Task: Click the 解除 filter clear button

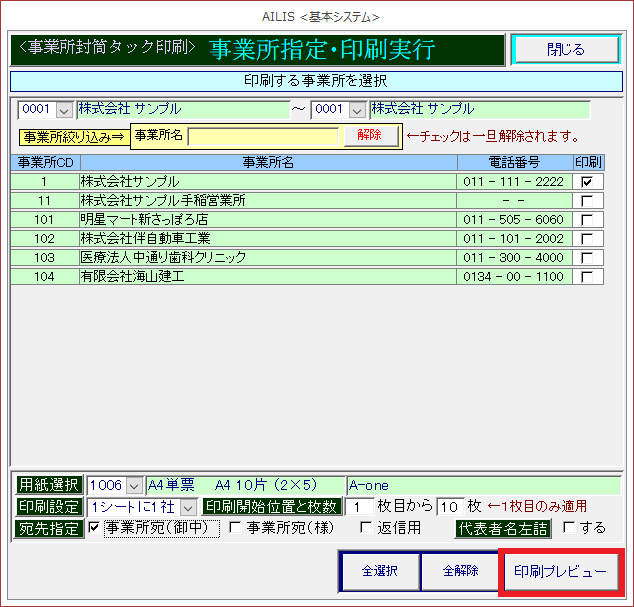Action: tap(370, 136)
